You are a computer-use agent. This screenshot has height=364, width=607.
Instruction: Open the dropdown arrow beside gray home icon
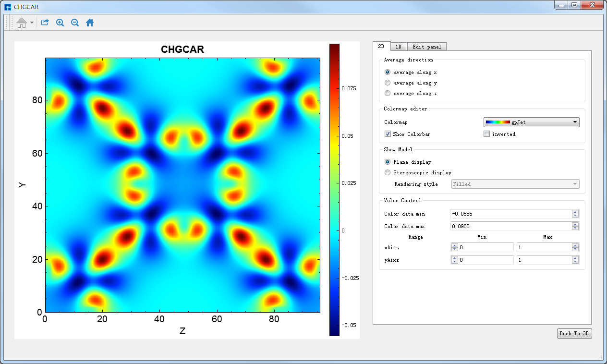(32, 23)
